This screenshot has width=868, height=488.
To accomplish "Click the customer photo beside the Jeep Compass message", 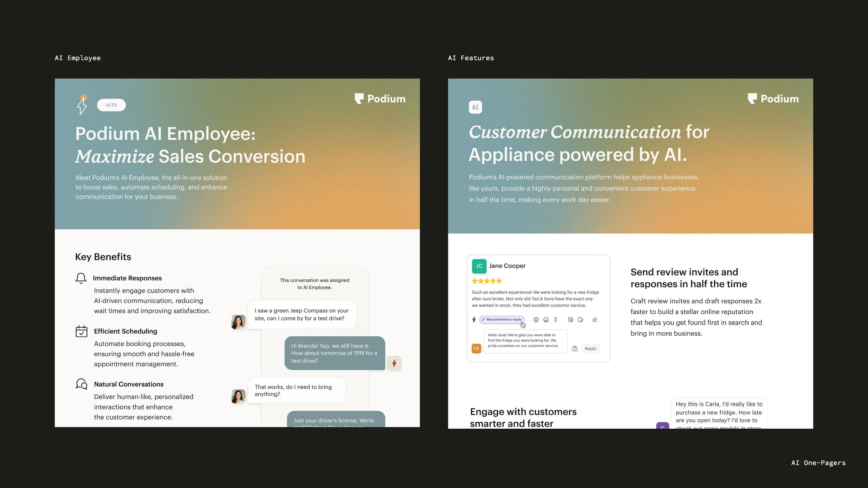I will click(239, 322).
